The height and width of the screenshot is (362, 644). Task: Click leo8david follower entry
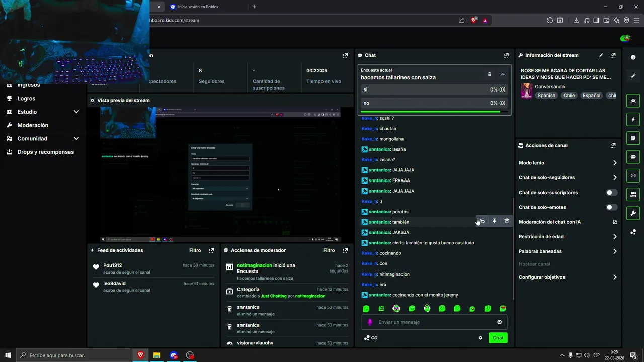click(x=153, y=287)
